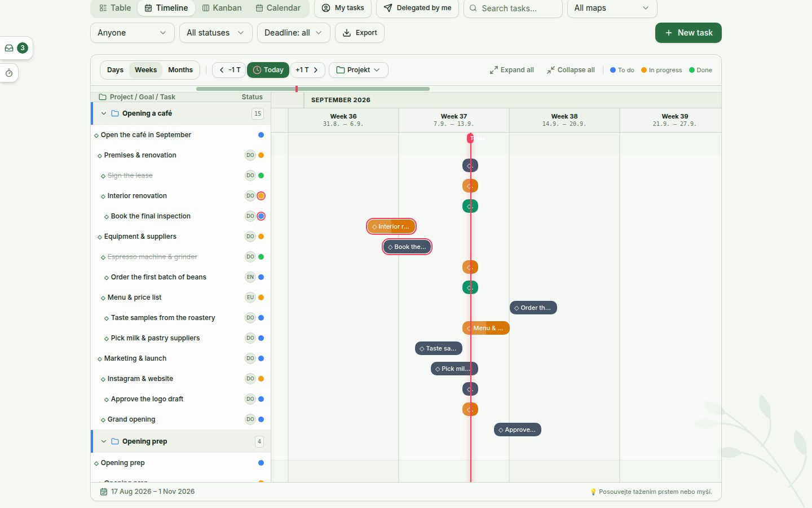Open the Deadline: all dropdown

[x=293, y=33]
